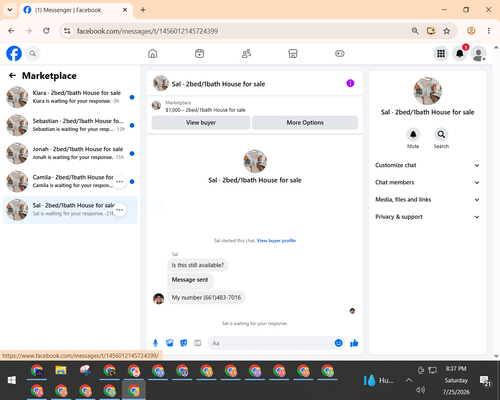Open the tab search dropdown arrow
The image size is (500, 400).
(10, 10)
